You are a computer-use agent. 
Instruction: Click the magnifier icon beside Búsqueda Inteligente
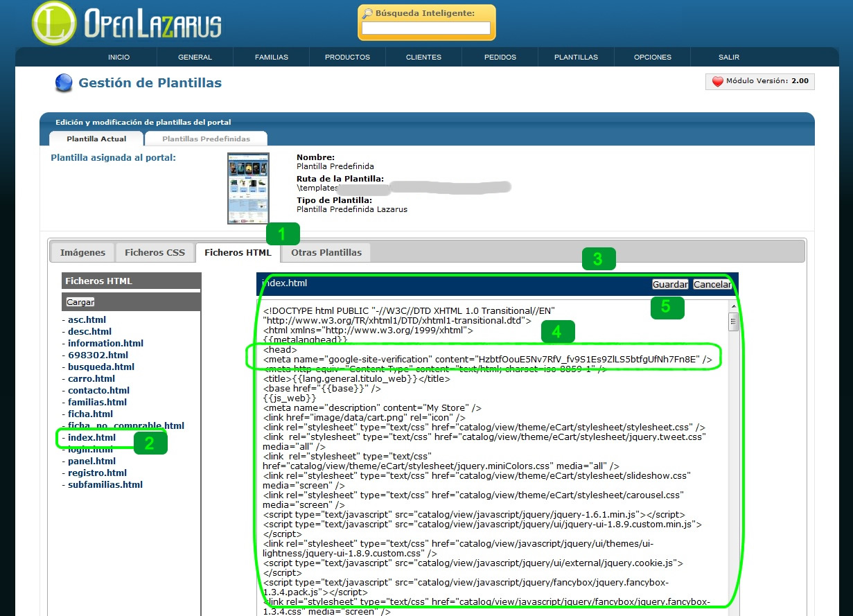tap(367, 13)
